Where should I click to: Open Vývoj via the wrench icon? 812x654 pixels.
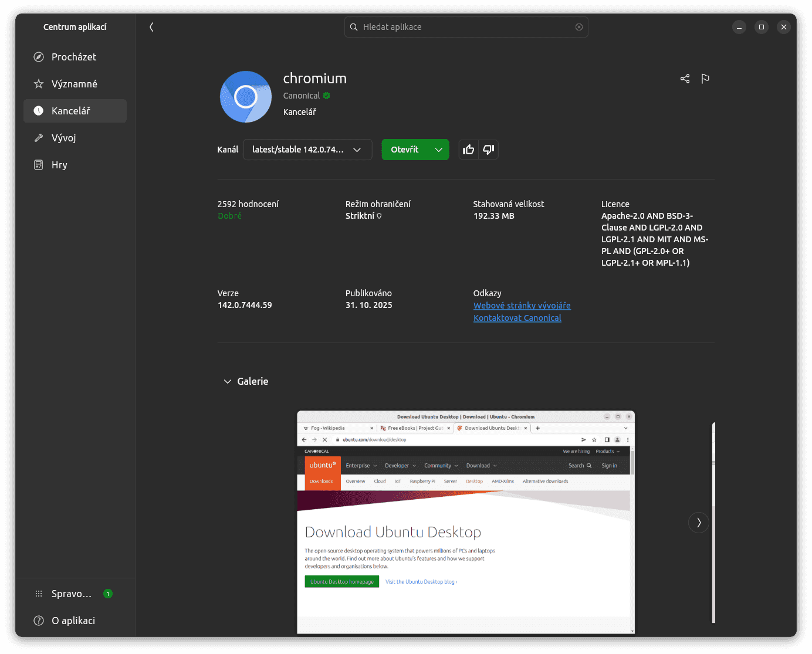(x=39, y=138)
